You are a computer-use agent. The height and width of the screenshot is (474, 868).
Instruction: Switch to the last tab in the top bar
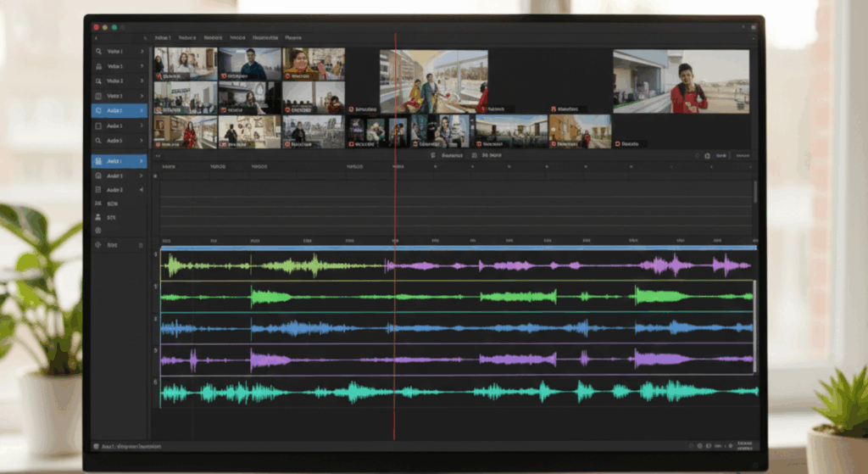pyautogui.click(x=293, y=38)
